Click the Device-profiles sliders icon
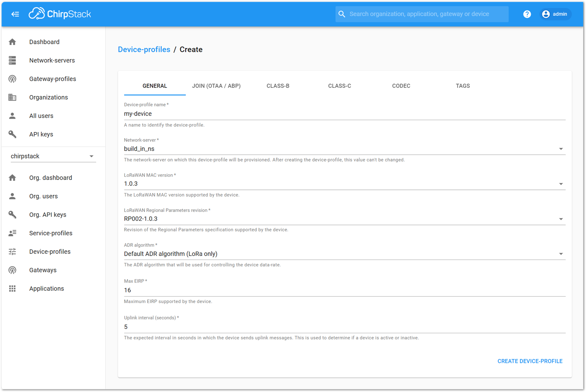Image resolution: width=586 pixels, height=392 pixels. [x=12, y=251]
